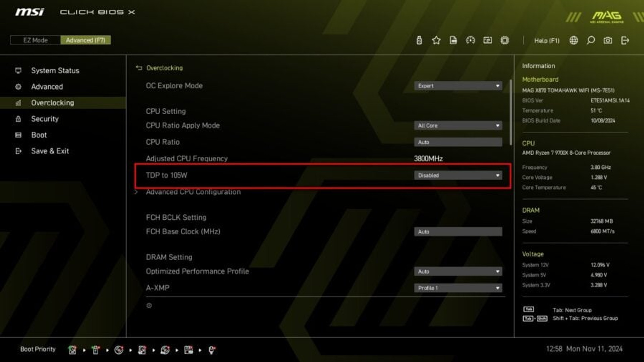Select the third boot priority disc icon
644x362 pixels.
(119, 350)
